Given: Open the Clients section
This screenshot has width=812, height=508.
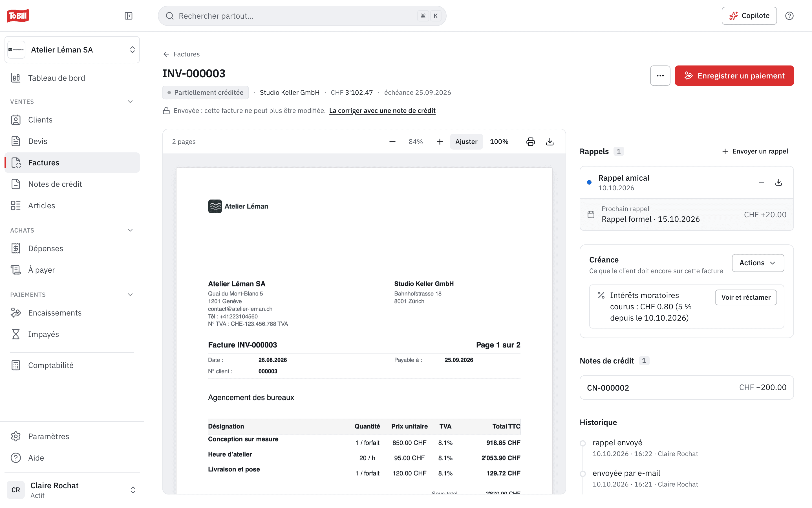Looking at the screenshot, I should click(72, 120).
